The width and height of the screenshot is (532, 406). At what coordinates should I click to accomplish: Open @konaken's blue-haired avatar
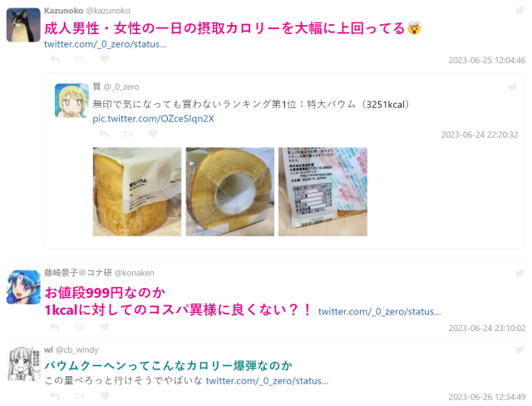tap(23, 287)
